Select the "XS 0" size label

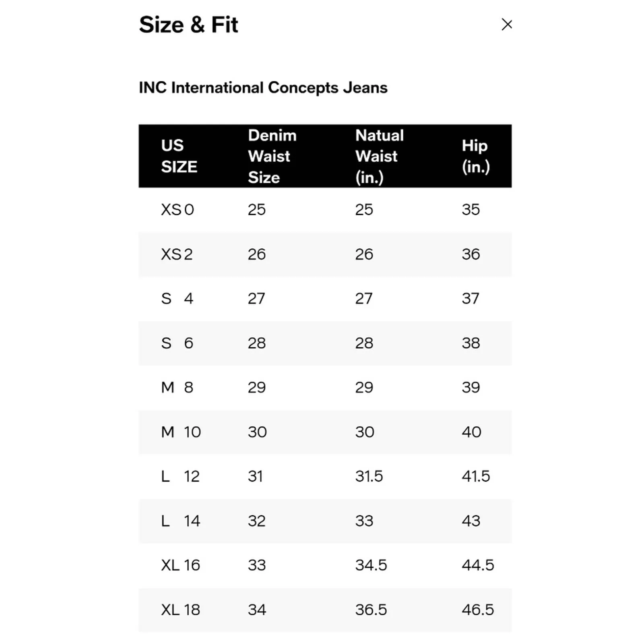coord(178,210)
